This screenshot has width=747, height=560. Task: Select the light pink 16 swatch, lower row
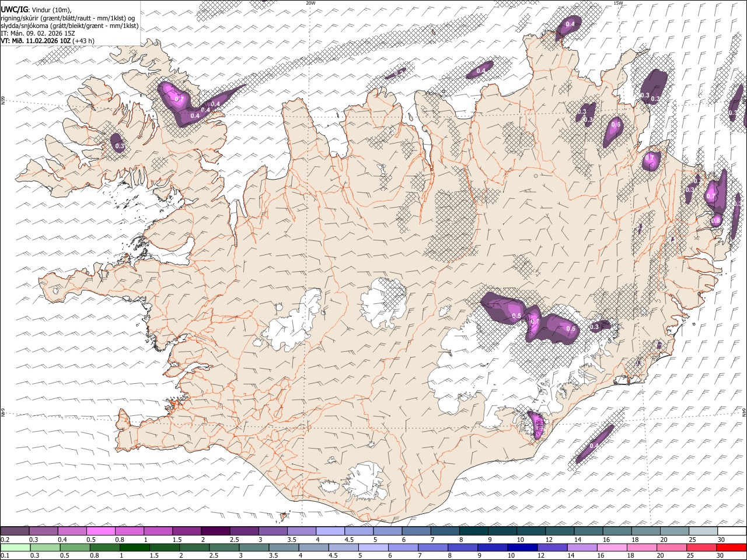coord(612,547)
